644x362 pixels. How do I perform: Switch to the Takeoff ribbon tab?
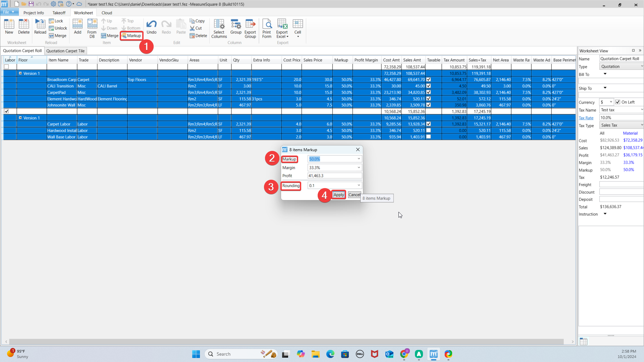(x=59, y=13)
